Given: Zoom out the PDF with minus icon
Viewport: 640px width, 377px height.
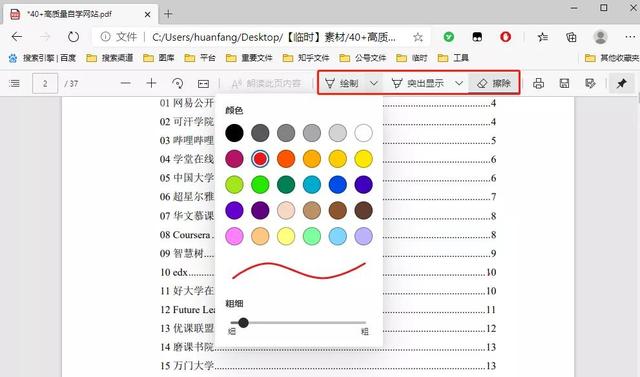Looking at the screenshot, I should (126, 83).
